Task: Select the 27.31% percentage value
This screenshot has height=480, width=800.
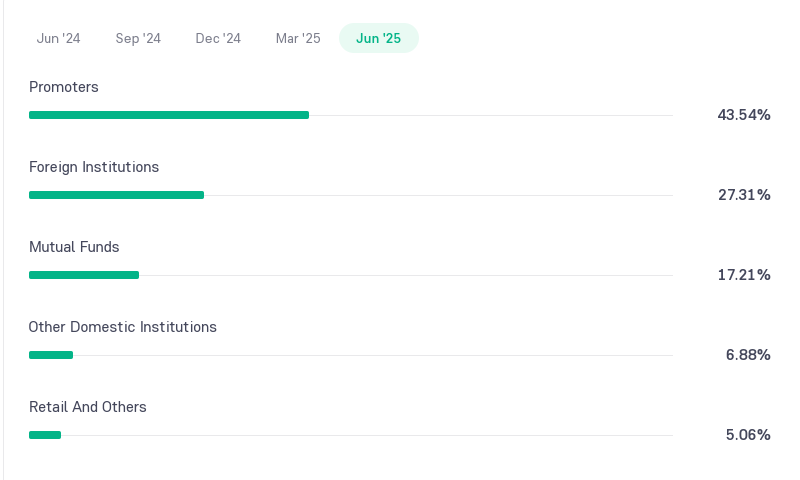Action: tap(744, 195)
